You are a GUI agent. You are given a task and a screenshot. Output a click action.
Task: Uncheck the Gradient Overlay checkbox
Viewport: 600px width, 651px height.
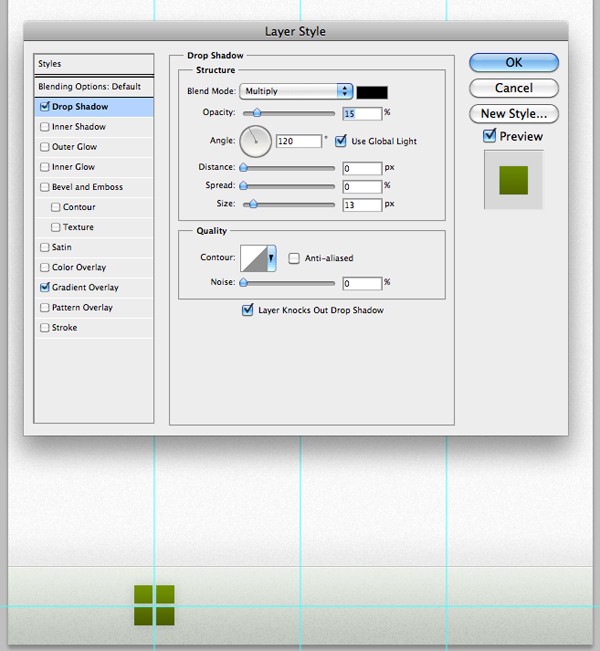coord(44,287)
